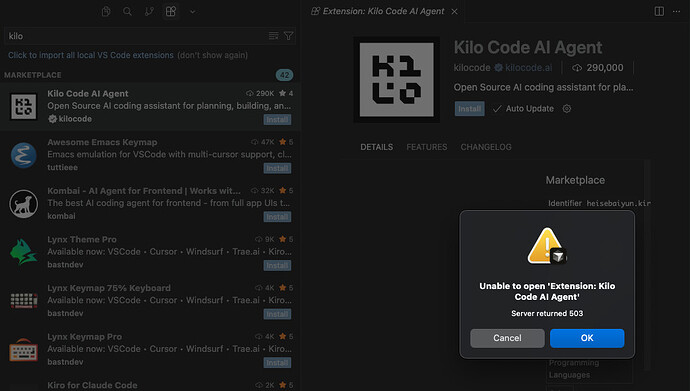Open the editor more actions ellipsis
This screenshot has height=391, width=690.
point(676,11)
